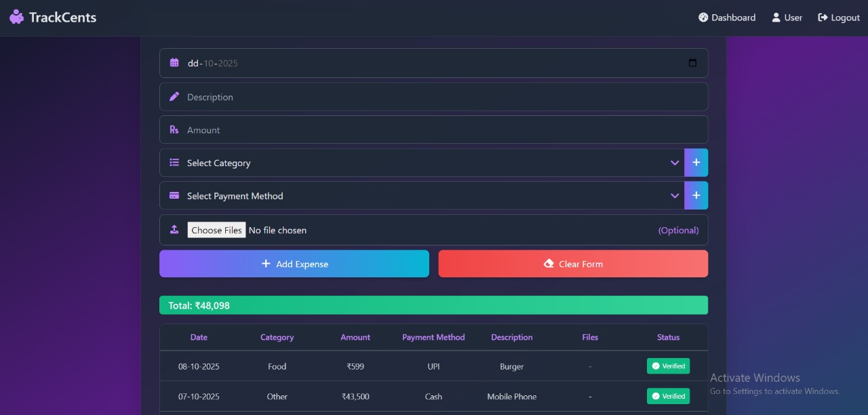Click the plus icon beside Payment Method
Viewport: 868px width, 415px height.
(696, 195)
